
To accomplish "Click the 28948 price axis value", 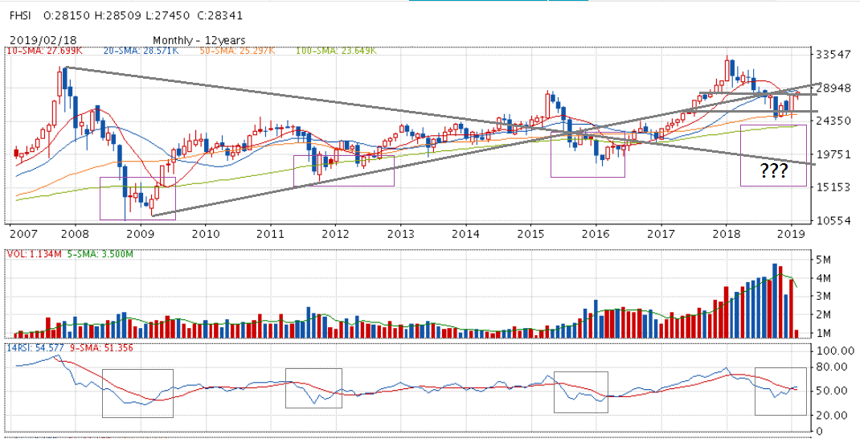I will 833,88.
